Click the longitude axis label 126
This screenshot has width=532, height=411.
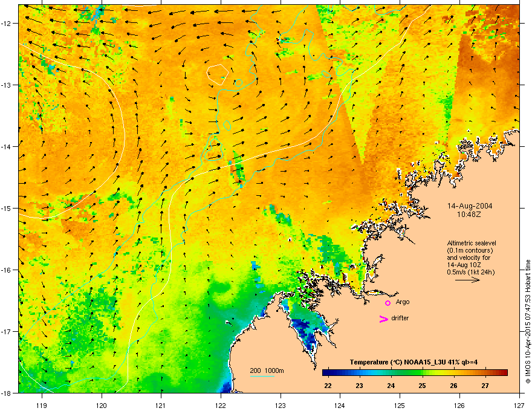pyautogui.click(x=459, y=406)
